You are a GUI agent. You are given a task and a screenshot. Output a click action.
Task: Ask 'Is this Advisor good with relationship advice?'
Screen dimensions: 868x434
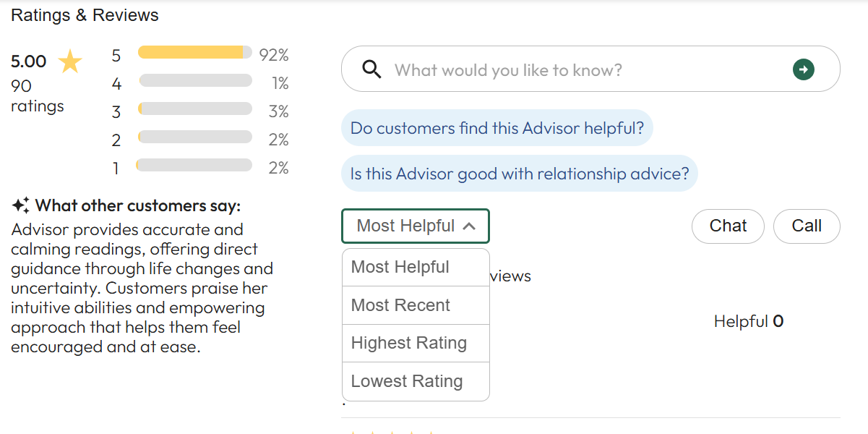pyautogui.click(x=519, y=173)
